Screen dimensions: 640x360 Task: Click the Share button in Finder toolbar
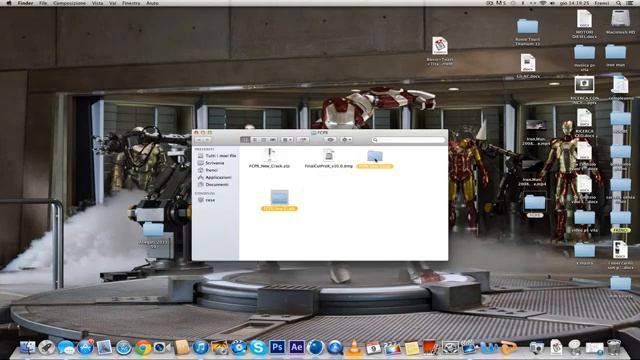303,140
